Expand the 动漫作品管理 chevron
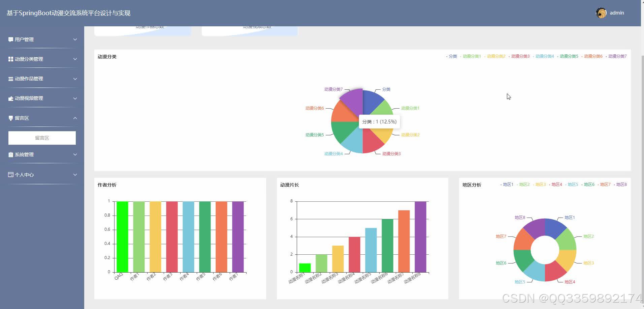The width and height of the screenshot is (644, 309). [x=75, y=79]
